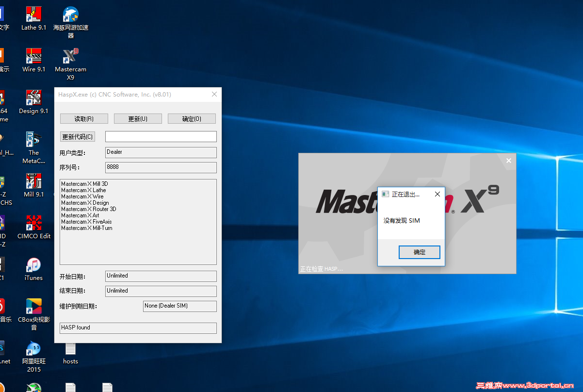Click the 没有发现 SIM message text
This screenshot has height=392, width=583.
tap(402, 221)
